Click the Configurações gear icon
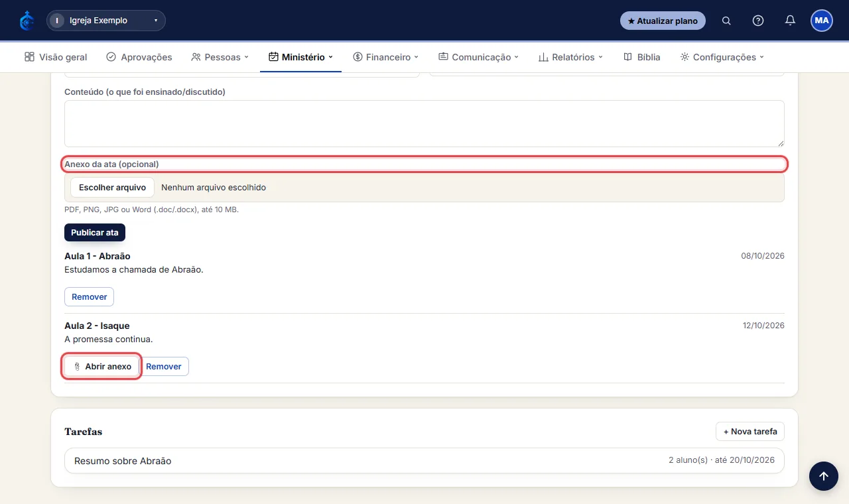 tap(685, 57)
